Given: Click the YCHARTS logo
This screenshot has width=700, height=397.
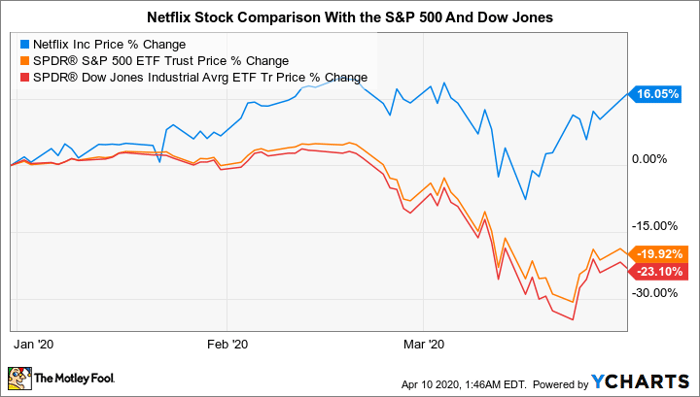Looking at the screenshot, I should 641,382.
